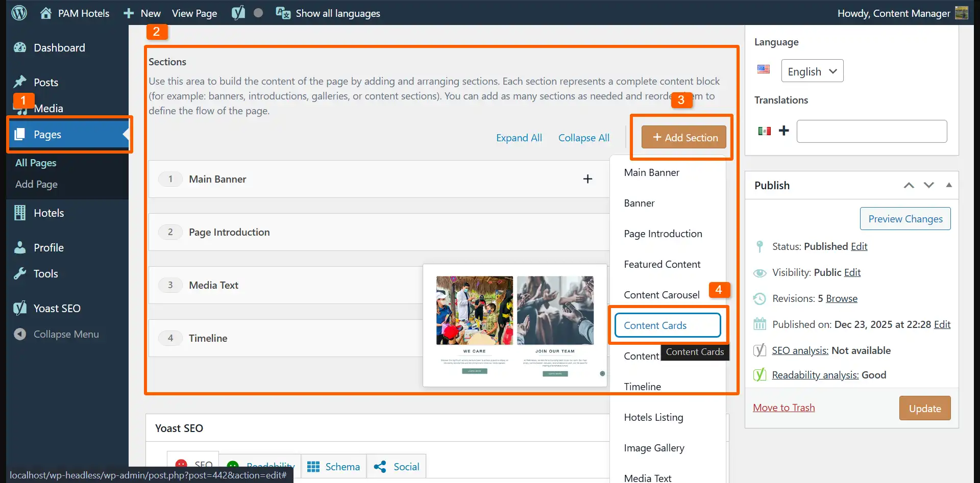Open the English language dropdown

coord(812,71)
